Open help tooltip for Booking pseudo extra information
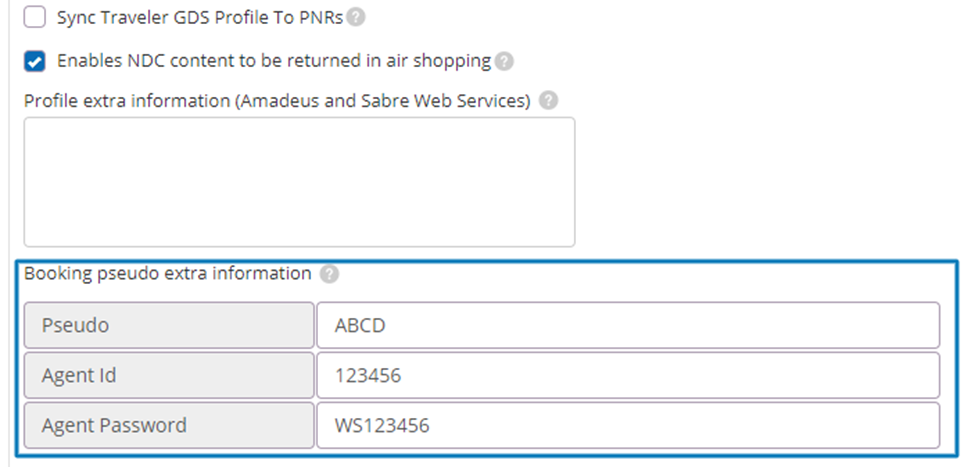 (x=330, y=274)
